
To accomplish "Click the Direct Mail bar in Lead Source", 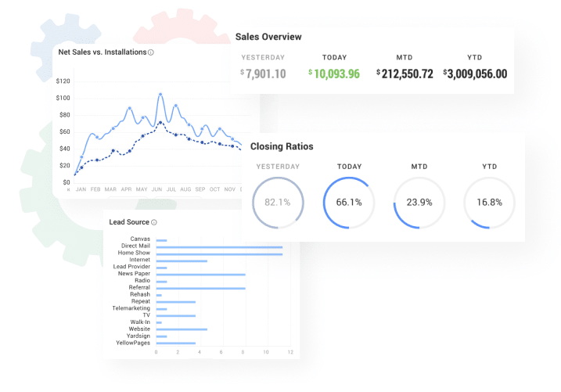I will 219,247.
